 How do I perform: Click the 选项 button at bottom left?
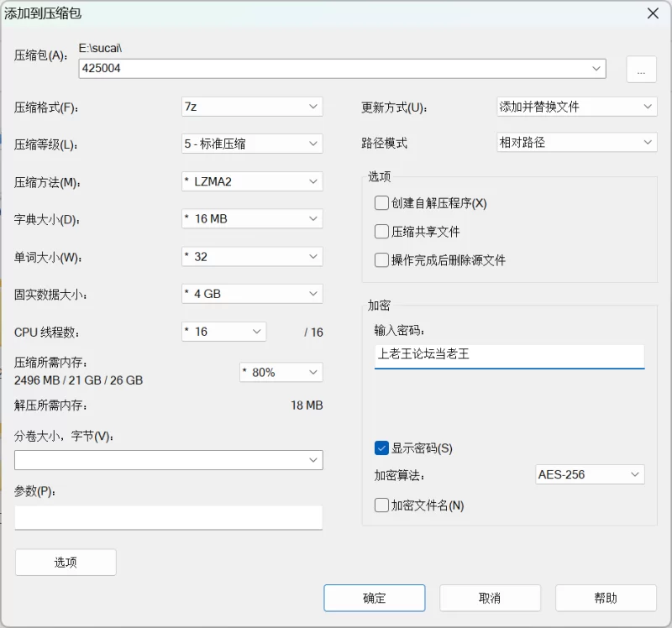click(66, 563)
